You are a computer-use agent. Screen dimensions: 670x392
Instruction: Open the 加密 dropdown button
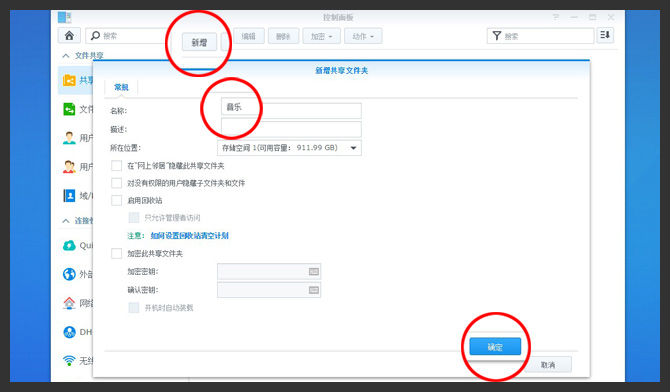(321, 36)
